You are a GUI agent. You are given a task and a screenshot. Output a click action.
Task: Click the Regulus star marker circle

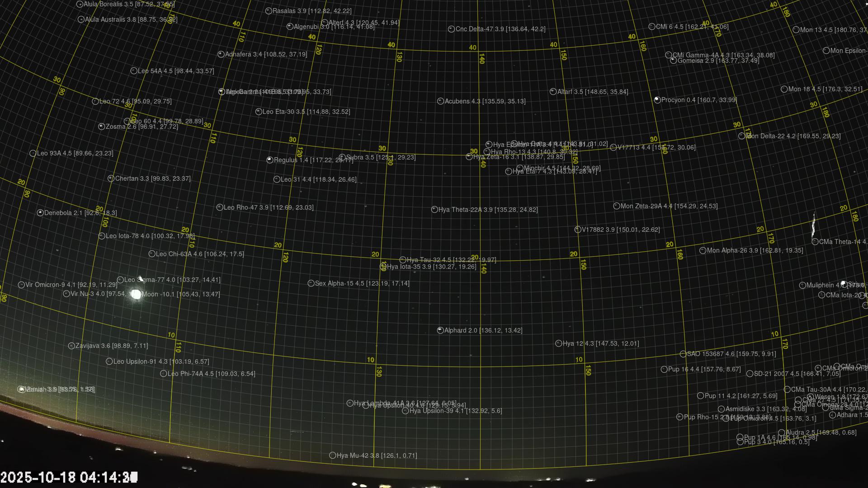270,160
